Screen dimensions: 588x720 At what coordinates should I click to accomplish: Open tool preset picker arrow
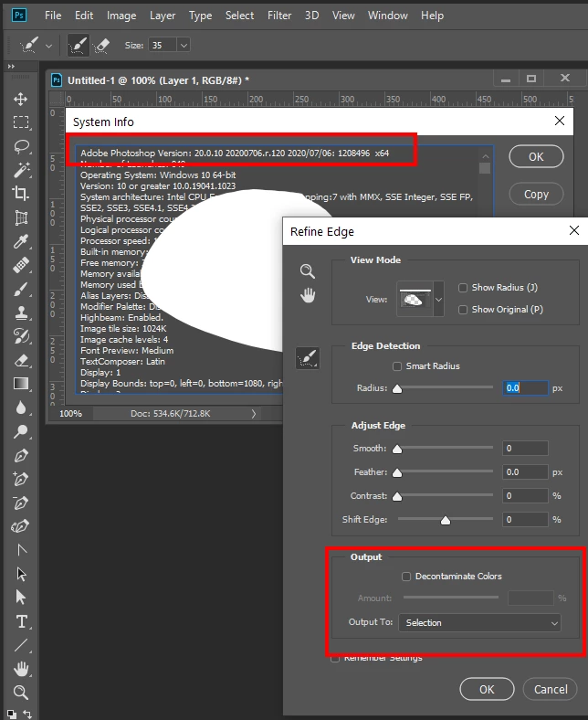pos(48,46)
